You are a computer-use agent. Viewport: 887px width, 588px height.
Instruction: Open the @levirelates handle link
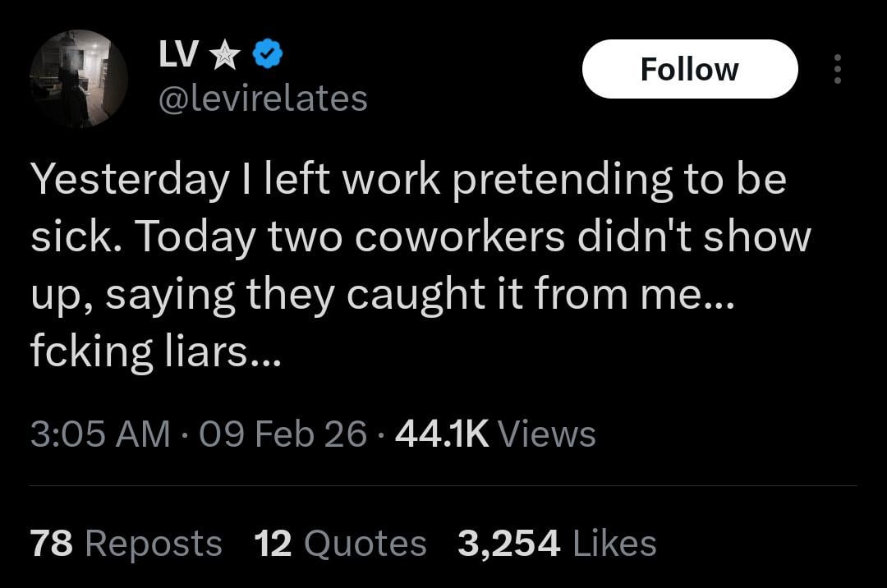click(x=263, y=99)
